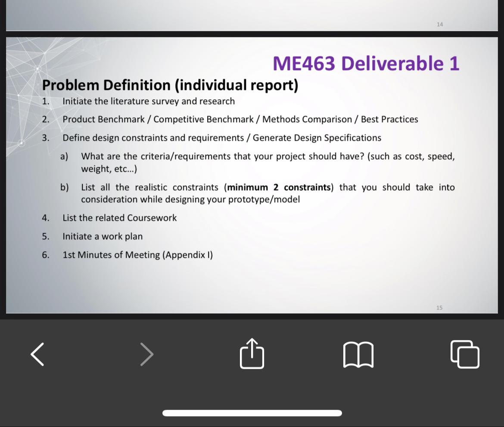
Task: Select "Initiate the literature survey and research" line
Action: (x=149, y=102)
